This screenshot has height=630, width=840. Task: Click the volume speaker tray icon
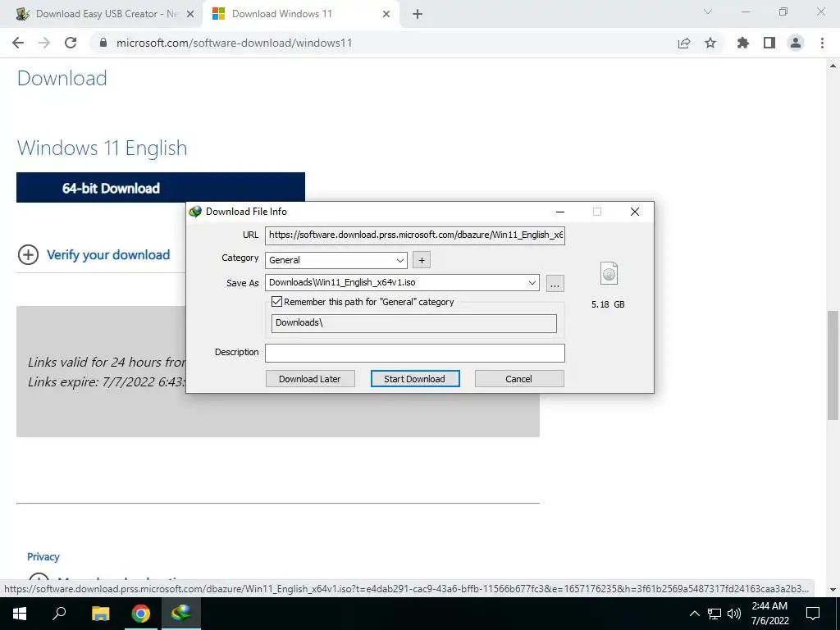click(x=734, y=614)
